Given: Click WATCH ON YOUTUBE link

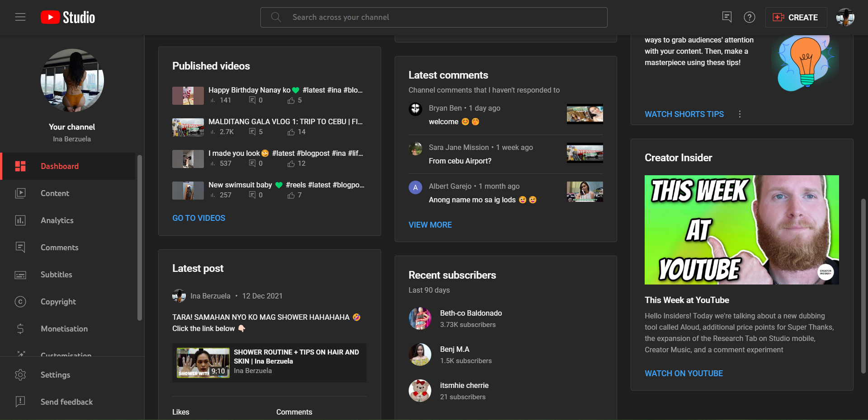Looking at the screenshot, I should coord(684,373).
